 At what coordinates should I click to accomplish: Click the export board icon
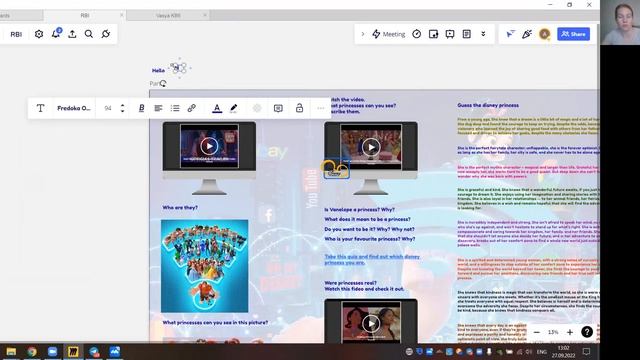(x=72, y=34)
